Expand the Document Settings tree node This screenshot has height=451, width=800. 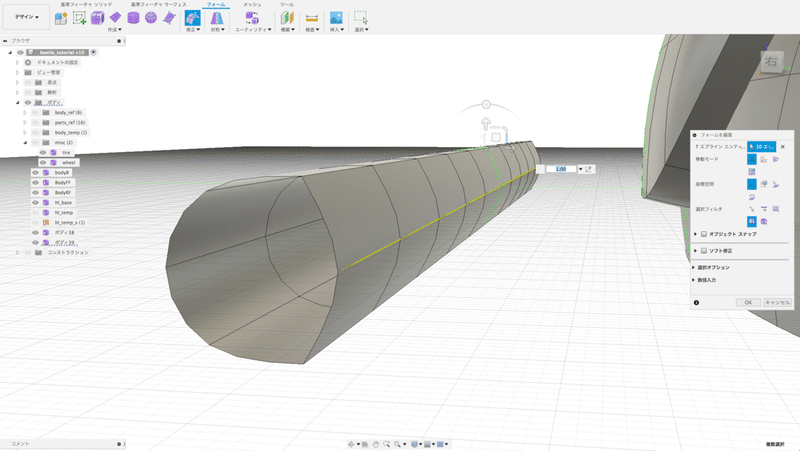(17, 63)
